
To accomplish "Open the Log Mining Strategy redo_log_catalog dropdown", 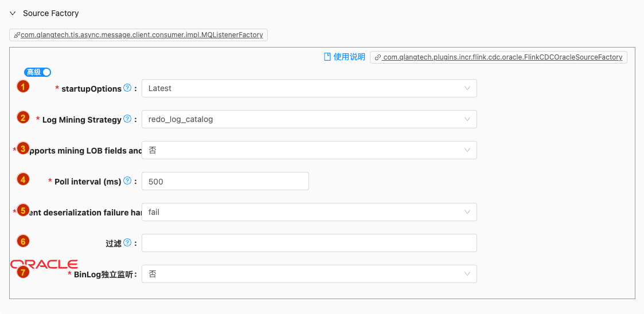I will tap(309, 119).
